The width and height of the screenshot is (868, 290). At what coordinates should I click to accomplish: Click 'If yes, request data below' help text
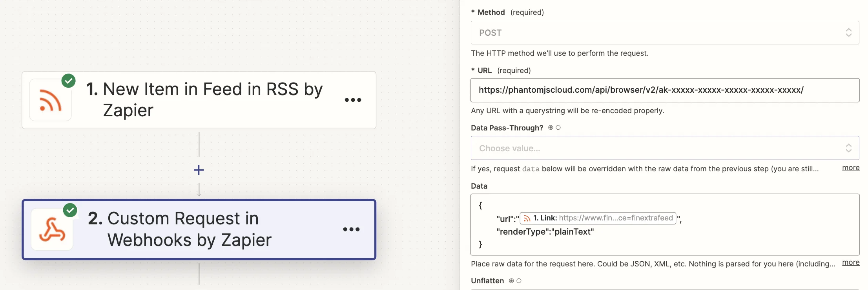tap(645, 169)
